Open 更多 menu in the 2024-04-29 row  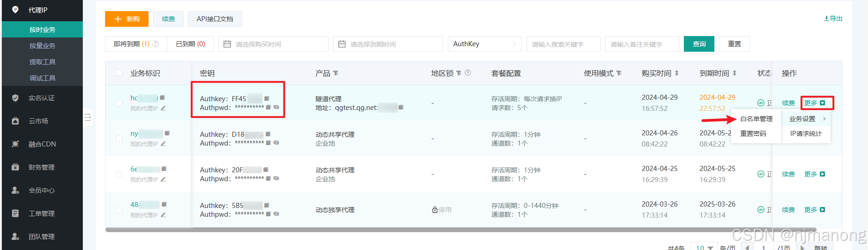pyautogui.click(x=815, y=103)
